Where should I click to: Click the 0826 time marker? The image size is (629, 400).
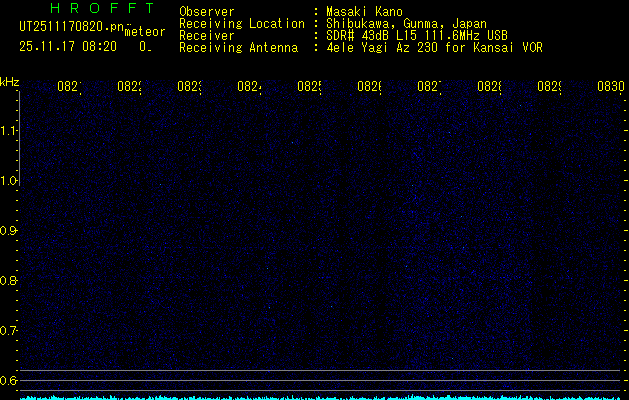pos(369,86)
